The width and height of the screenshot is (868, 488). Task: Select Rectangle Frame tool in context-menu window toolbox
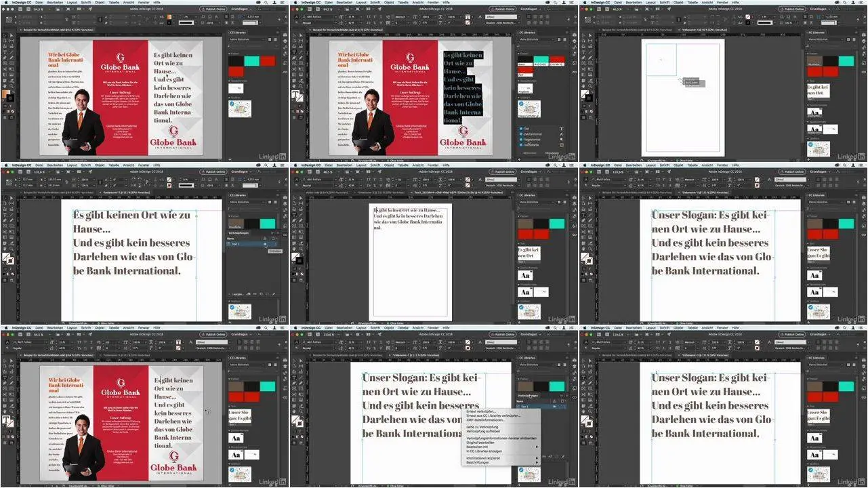(x=294, y=388)
